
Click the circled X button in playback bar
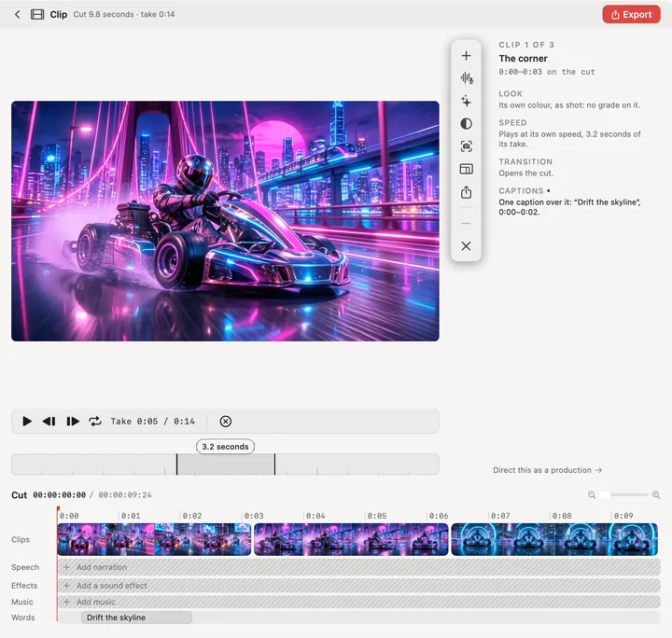226,422
